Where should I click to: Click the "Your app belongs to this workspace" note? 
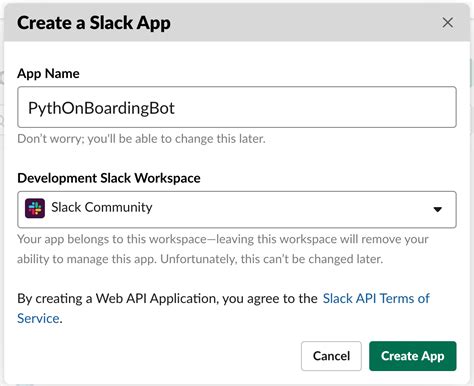click(223, 249)
